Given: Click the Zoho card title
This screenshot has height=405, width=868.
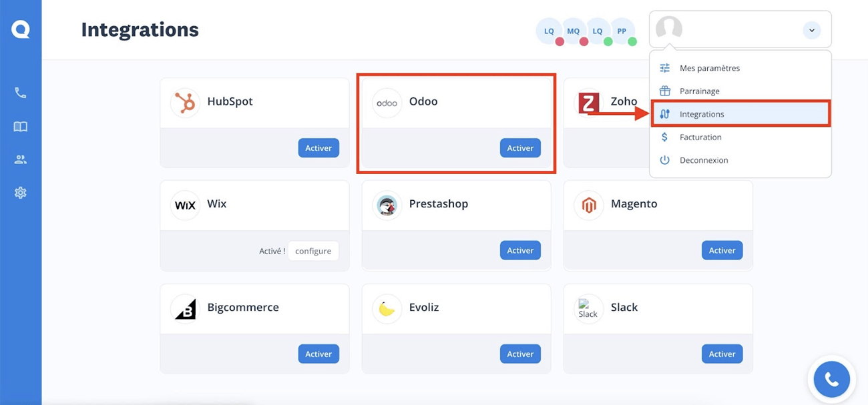Looking at the screenshot, I should pyautogui.click(x=624, y=101).
